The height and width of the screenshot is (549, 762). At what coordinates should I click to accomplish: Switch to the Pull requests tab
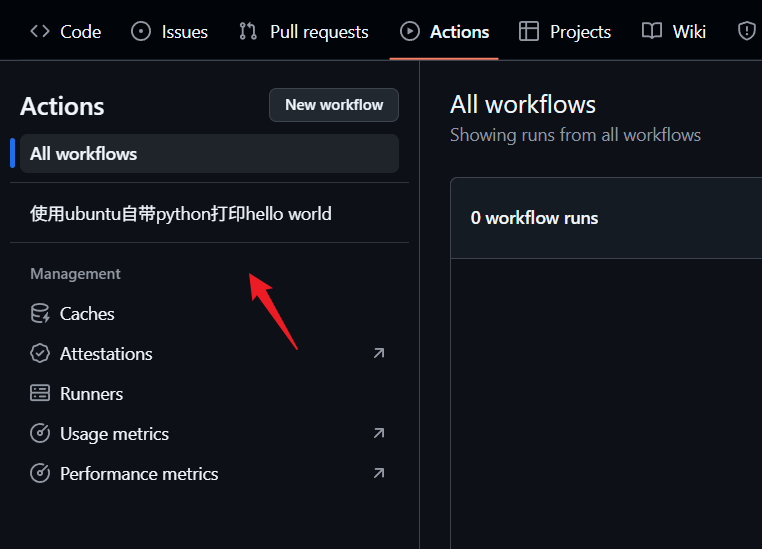coord(304,32)
